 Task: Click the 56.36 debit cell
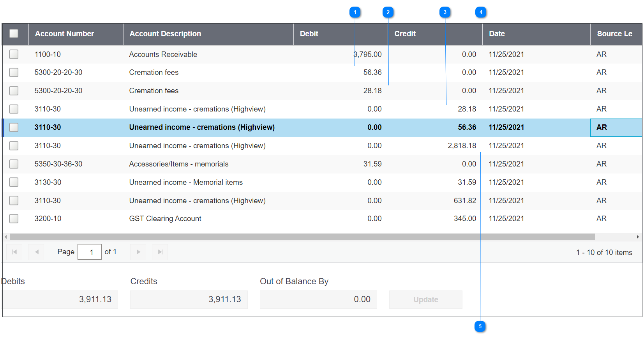[x=372, y=72]
